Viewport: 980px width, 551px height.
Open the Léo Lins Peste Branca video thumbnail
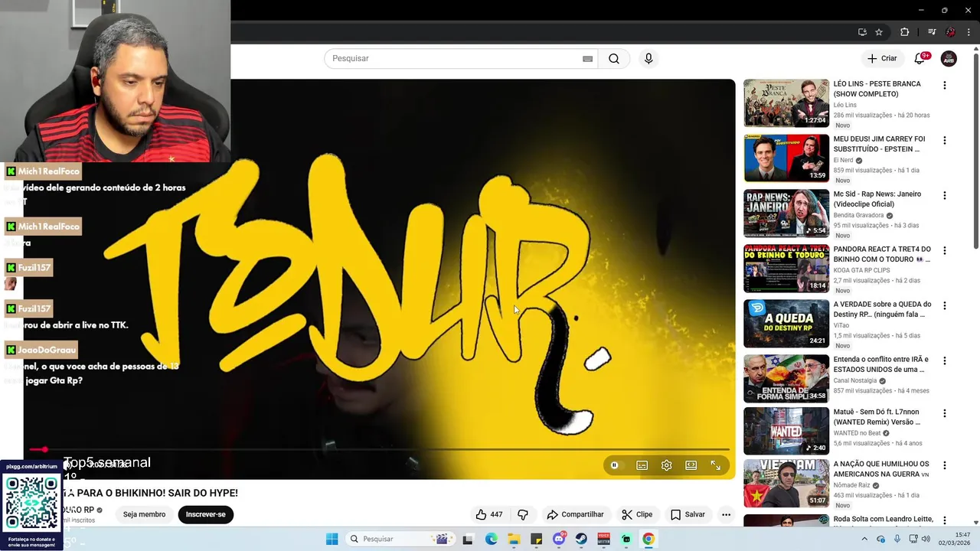tap(786, 103)
